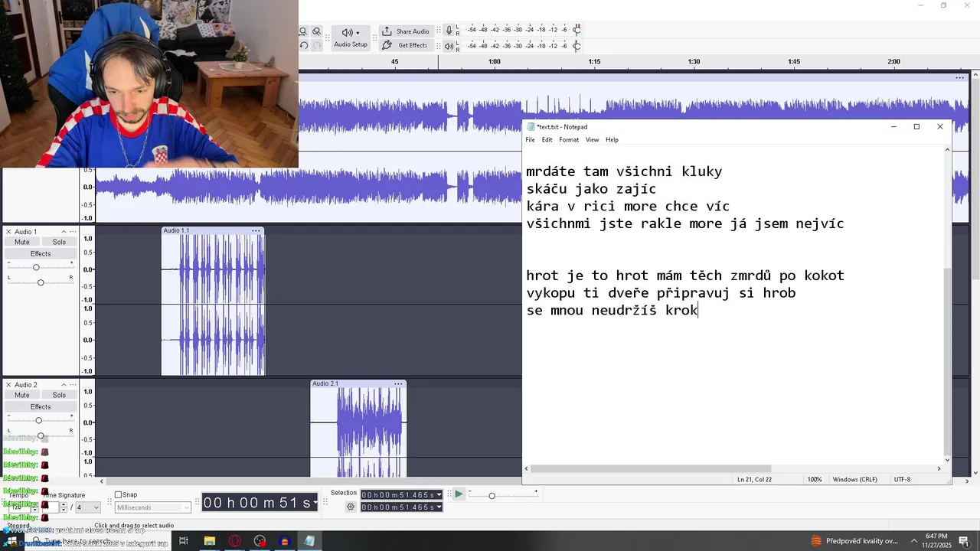This screenshot has width=980, height=551.
Task: Open Audio 1.1 clip menu dots
Action: coord(256,230)
